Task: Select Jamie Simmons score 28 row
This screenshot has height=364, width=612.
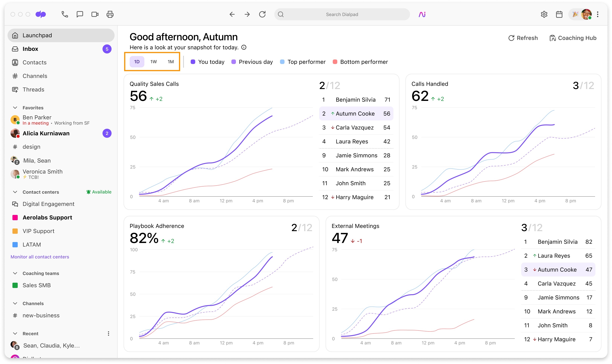Action: click(356, 155)
